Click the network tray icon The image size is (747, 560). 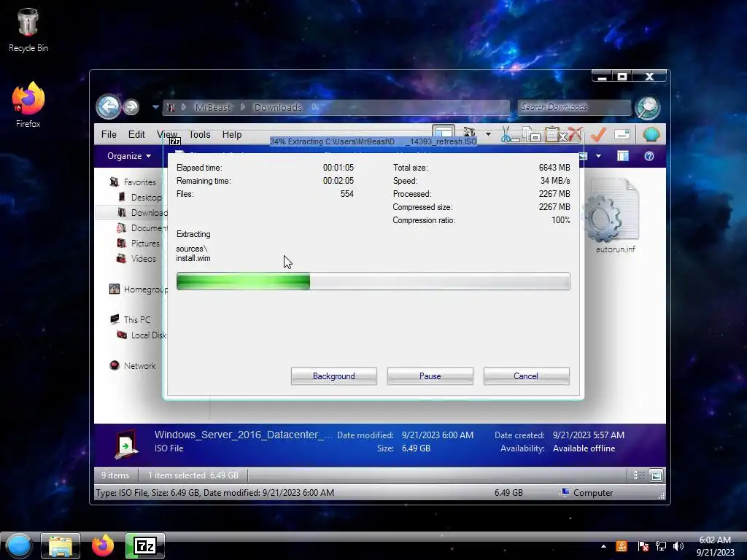[661, 546]
